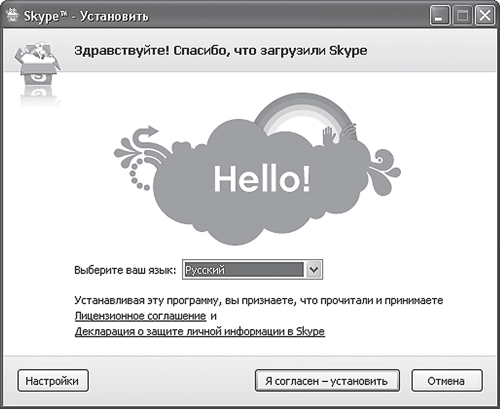
Task: Open the Русский language combo box
Action: tap(252, 269)
